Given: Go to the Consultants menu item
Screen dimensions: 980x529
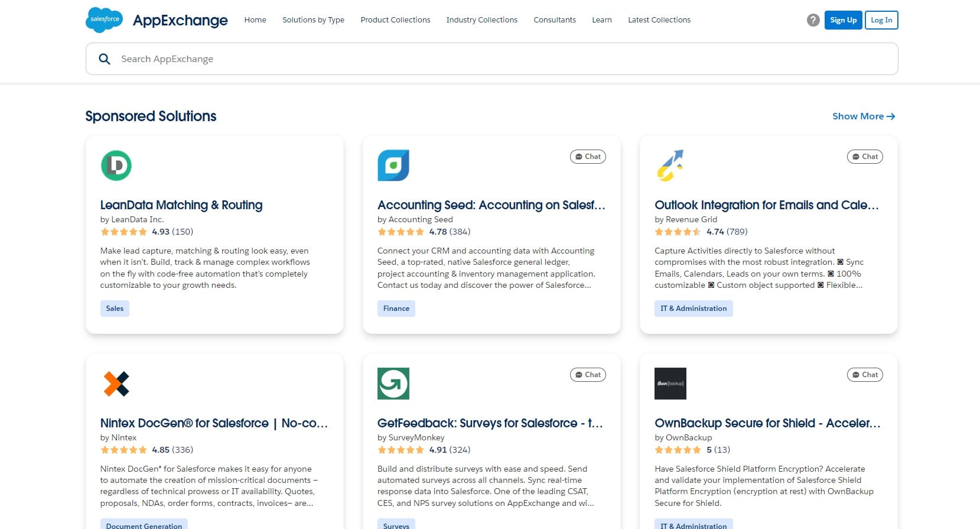Looking at the screenshot, I should click(555, 20).
